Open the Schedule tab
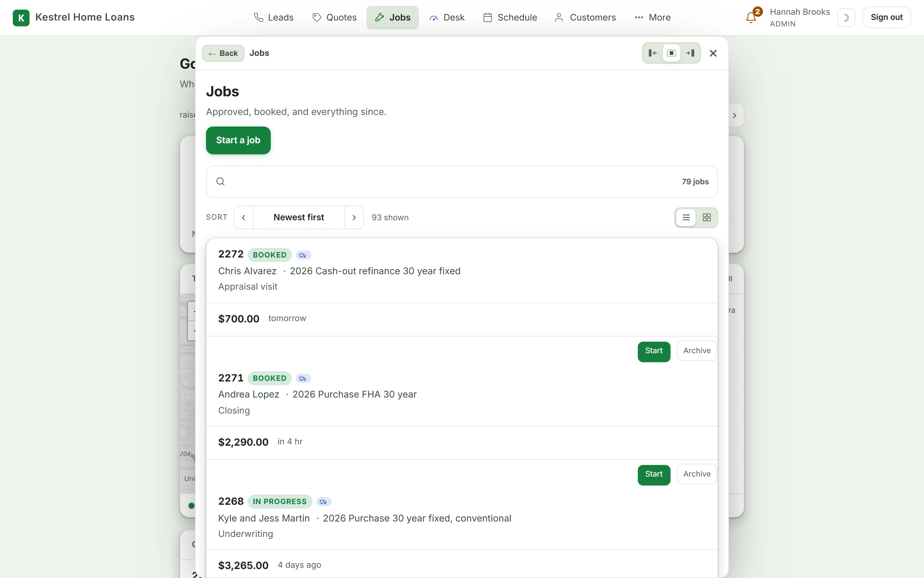The image size is (924, 578). tap(510, 18)
